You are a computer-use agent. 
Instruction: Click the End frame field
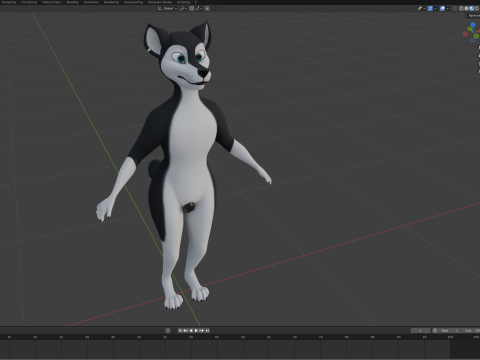(x=471, y=330)
